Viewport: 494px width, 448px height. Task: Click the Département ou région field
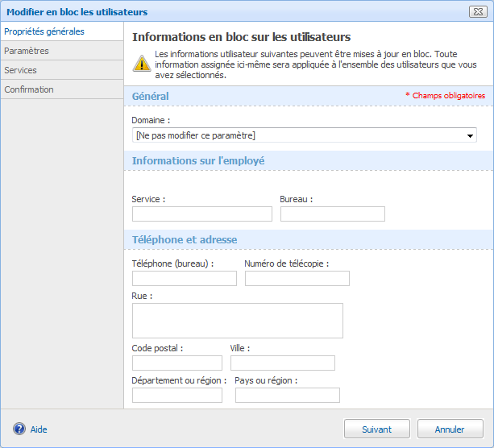pos(176,395)
